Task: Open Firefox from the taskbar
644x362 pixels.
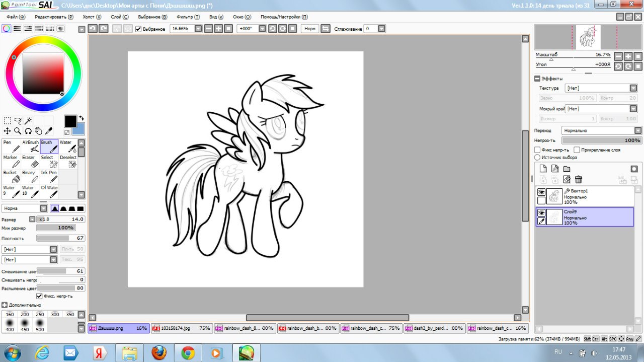Action: click(158, 352)
